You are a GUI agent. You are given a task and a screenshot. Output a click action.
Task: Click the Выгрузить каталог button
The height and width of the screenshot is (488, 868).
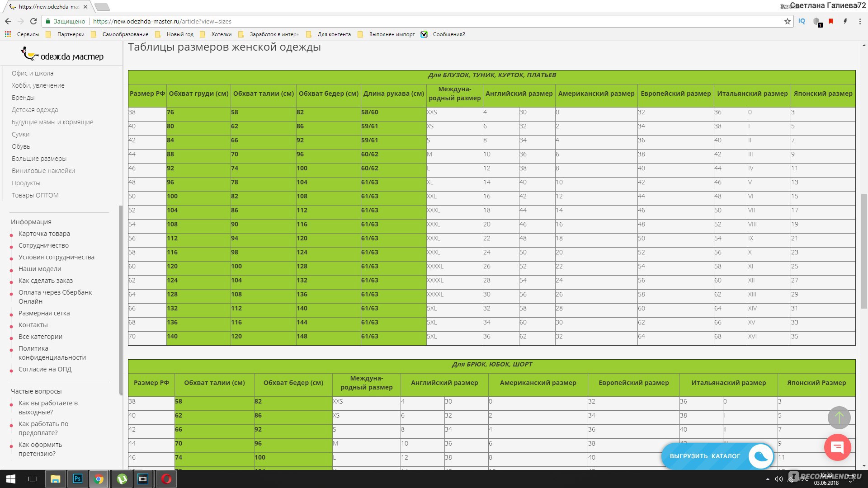click(717, 456)
